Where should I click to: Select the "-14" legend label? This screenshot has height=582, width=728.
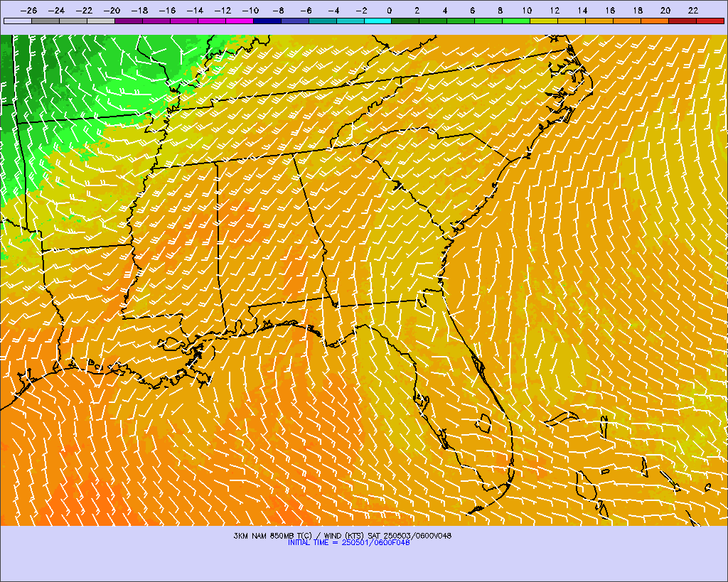tap(195, 10)
